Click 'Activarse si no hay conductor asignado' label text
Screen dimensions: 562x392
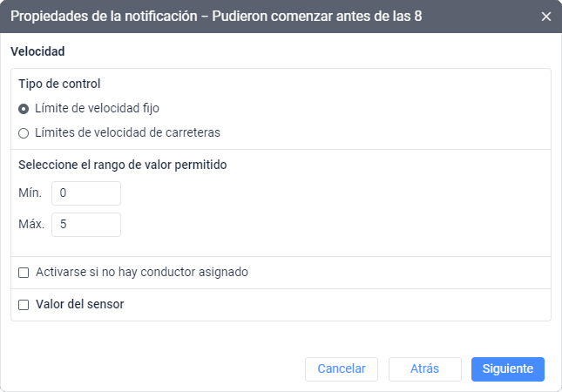142,273
